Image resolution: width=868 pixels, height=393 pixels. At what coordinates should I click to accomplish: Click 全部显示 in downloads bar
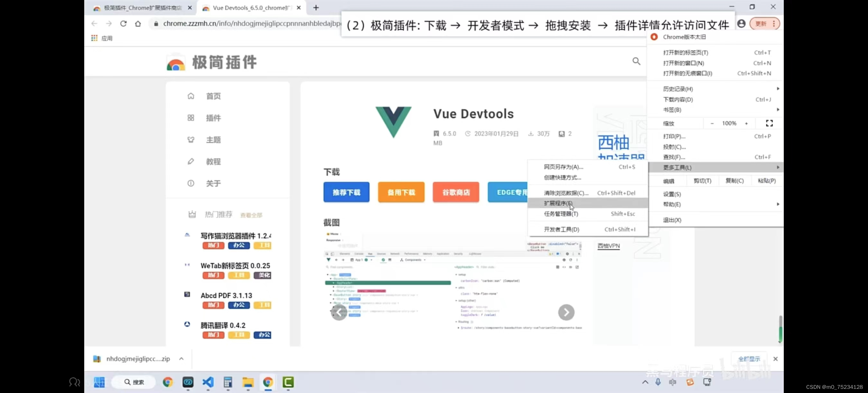click(x=749, y=359)
